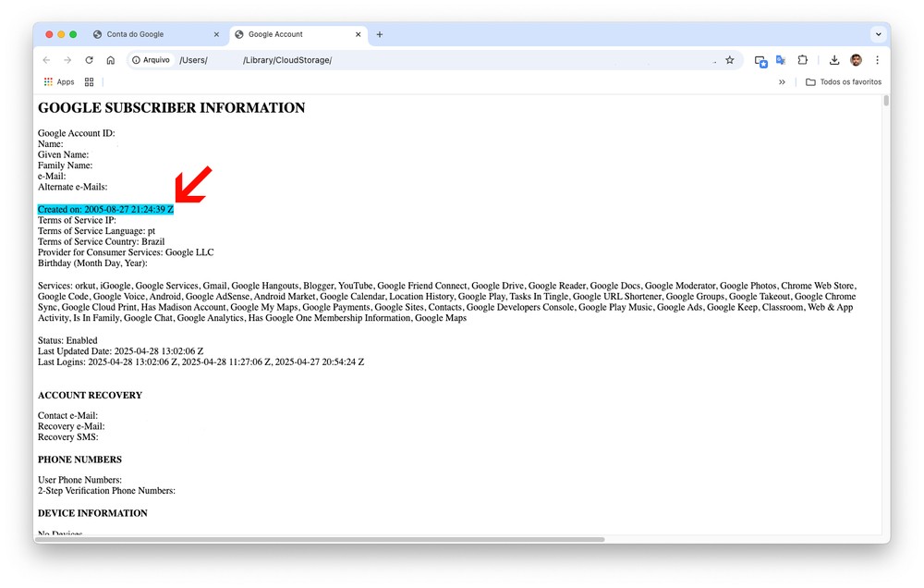Close the Google Account tab
The image size is (924, 588).
coord(358,34)
